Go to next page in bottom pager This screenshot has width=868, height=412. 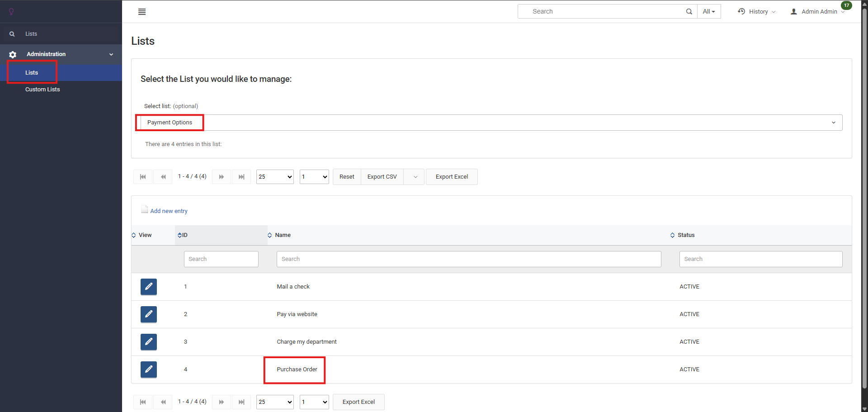[x=222, y=402]
